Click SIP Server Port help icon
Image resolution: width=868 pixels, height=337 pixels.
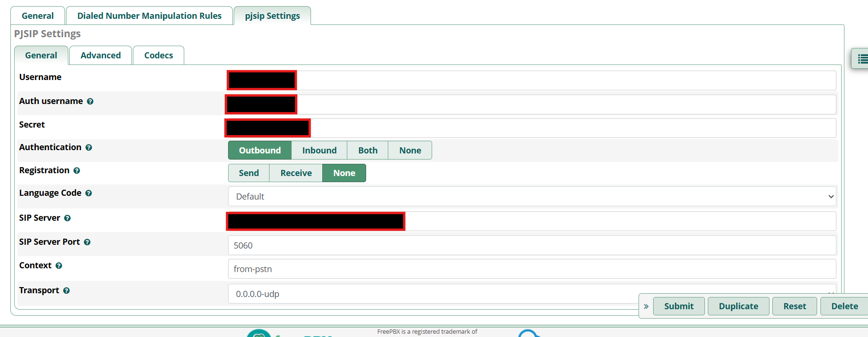pos(87,242)
